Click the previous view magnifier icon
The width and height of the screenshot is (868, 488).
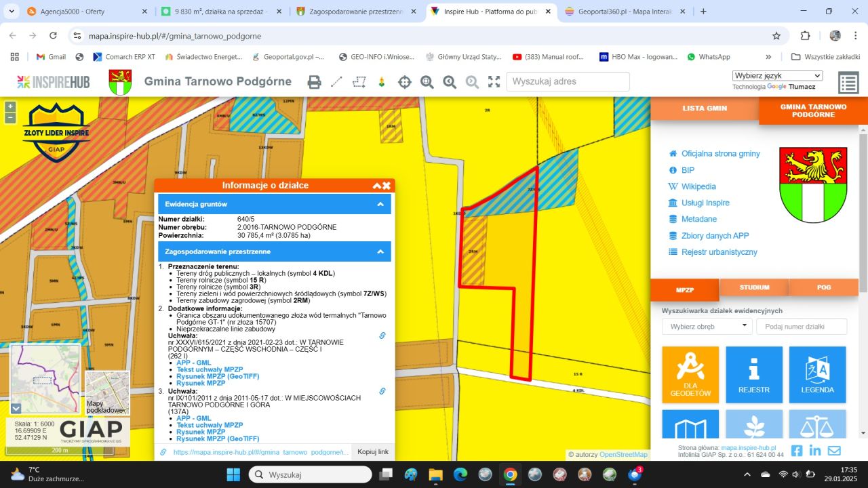(450, 82)
